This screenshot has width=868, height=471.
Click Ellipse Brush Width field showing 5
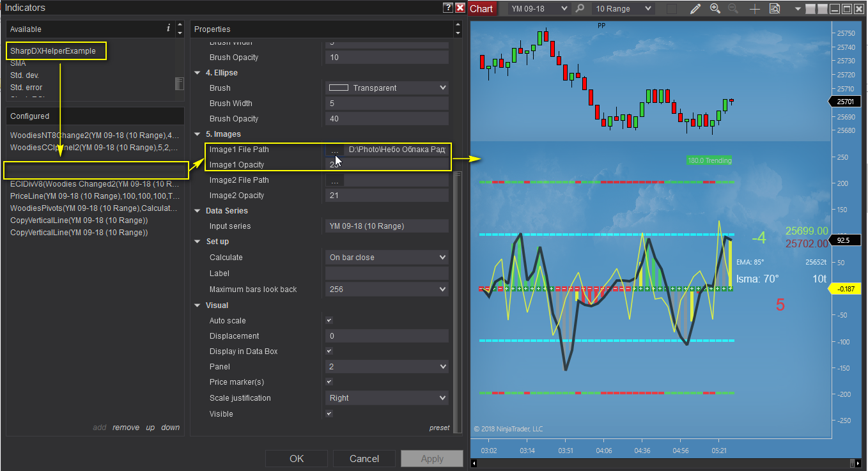tap(387, 104)
